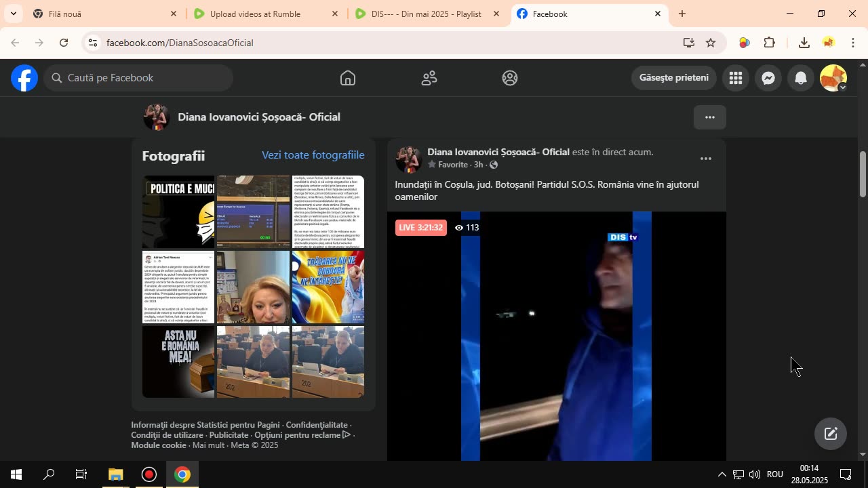868x488 pixels.
Task: Open Windows taskbar search
Action: point(49,474)
